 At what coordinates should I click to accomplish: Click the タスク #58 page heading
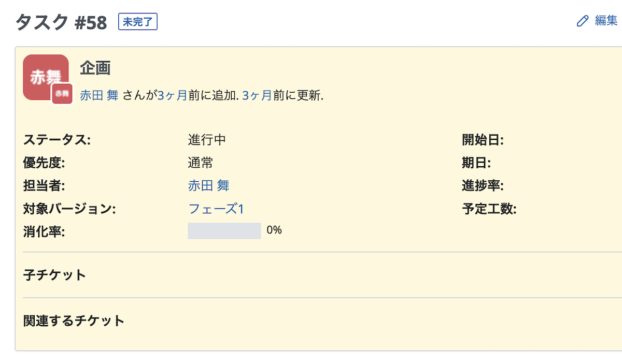coord(61,22)
